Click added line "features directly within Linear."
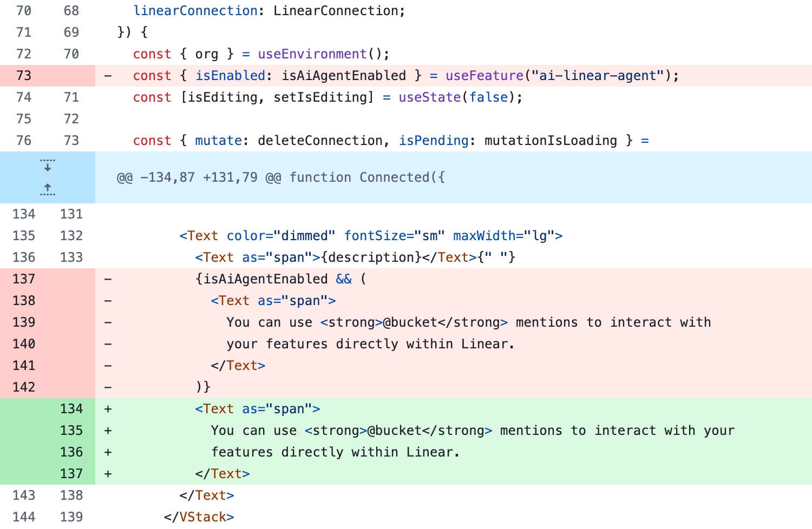The height and width of the screenshot is (529, 812). [x=335, y=452]
